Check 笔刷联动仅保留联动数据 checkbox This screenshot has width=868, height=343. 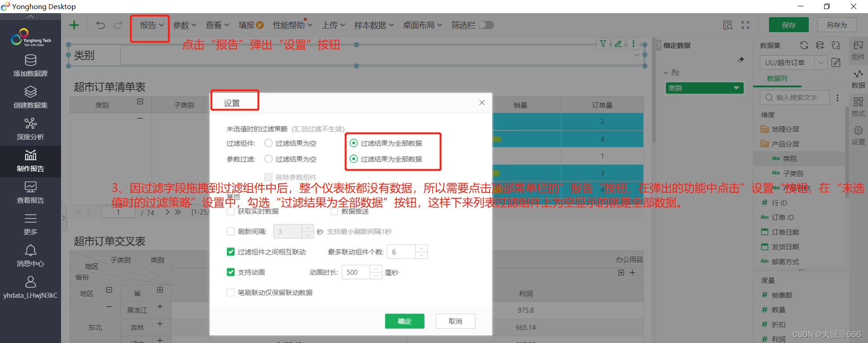(x=231, y=292)
